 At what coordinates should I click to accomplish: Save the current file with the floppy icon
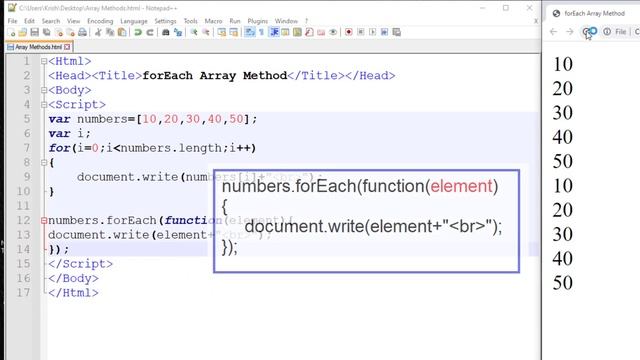(35, 32)
